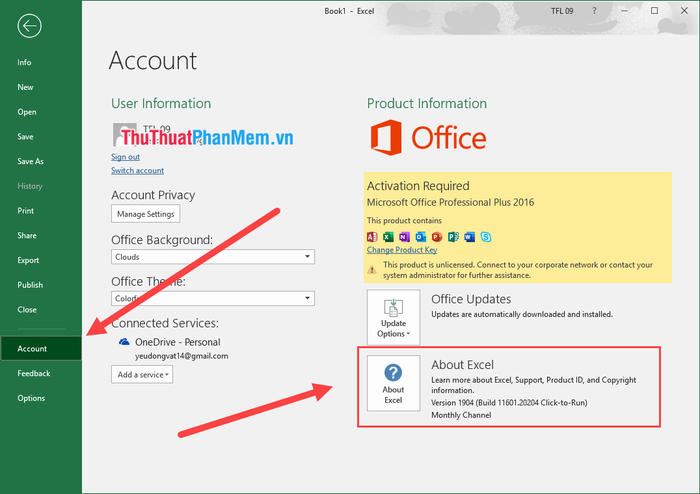This screenshot has width=700, height=494.
Task: Click the Microsoft Office Professional Plus 2016 text
Action: click(x=450, y=202)
